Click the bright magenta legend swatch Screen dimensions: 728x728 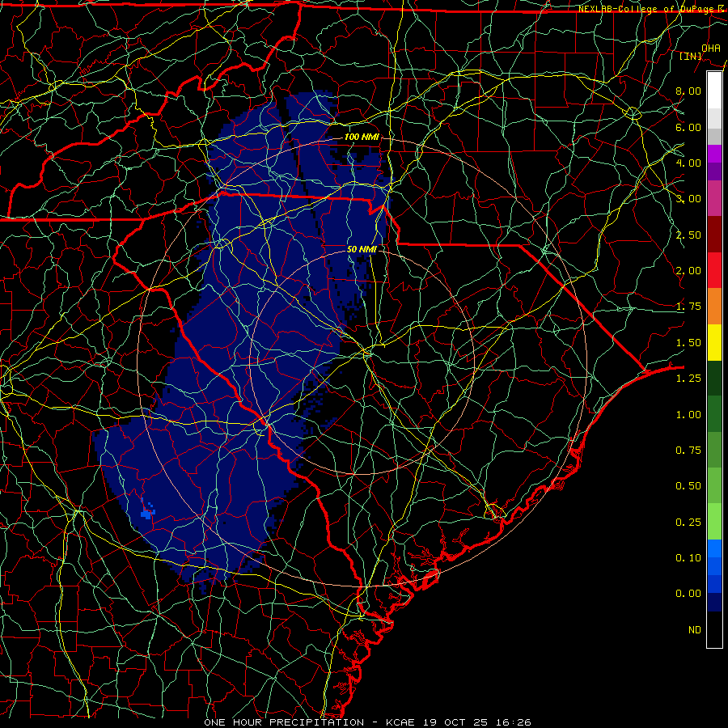point(714,154)
